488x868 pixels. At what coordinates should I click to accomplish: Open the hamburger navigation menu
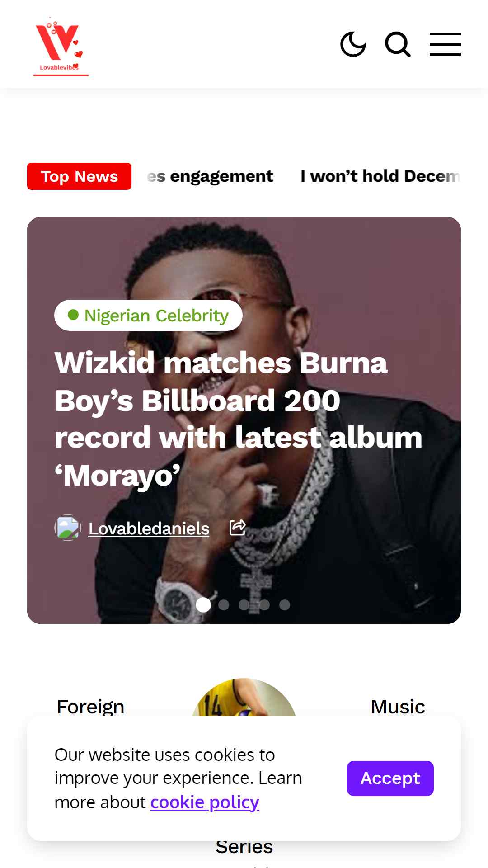tap(445, 44)
